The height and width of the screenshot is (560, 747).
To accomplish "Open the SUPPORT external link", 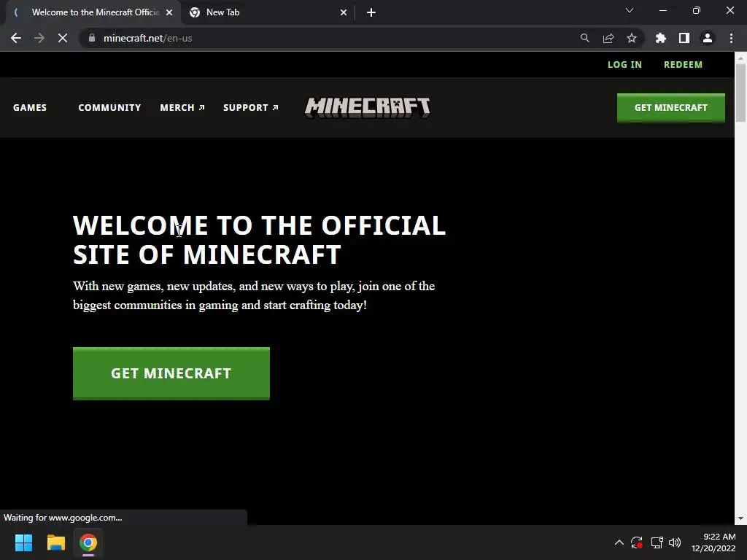I will point(251,108).
